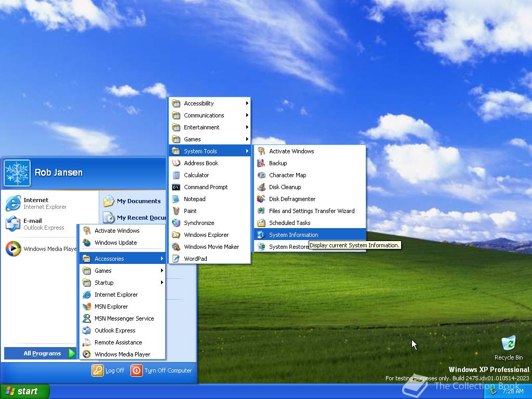Click the Rob Jansen user name
The height and width of the screenshot is (399, 532).
click(x=58, y=172)
